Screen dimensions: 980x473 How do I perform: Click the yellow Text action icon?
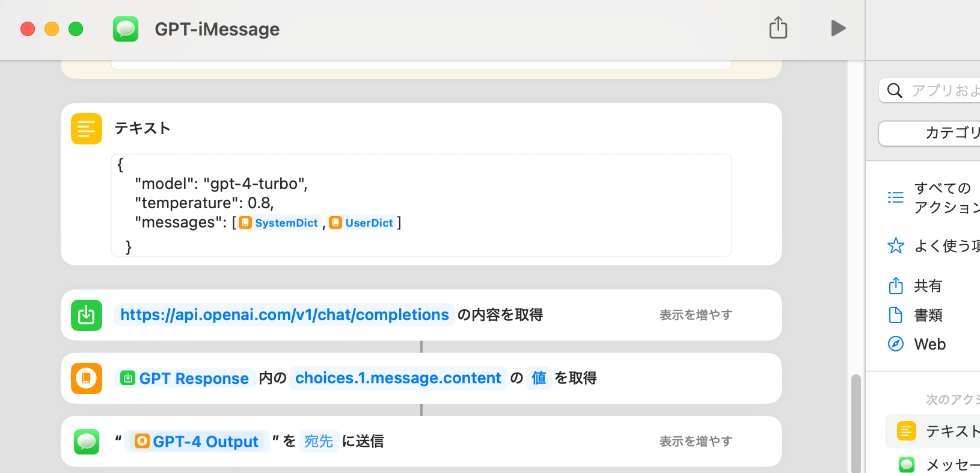click(x=87, y=129)
